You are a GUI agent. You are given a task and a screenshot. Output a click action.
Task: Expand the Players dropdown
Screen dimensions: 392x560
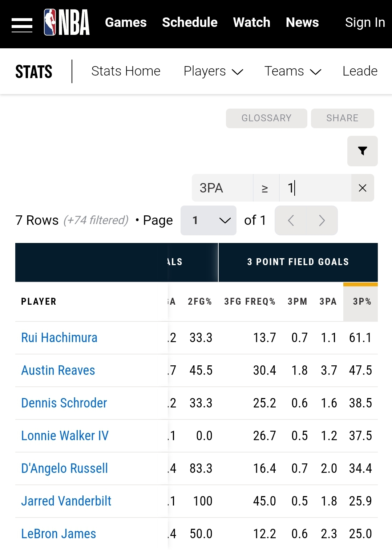pyautogui.click(x=213, y=71)
